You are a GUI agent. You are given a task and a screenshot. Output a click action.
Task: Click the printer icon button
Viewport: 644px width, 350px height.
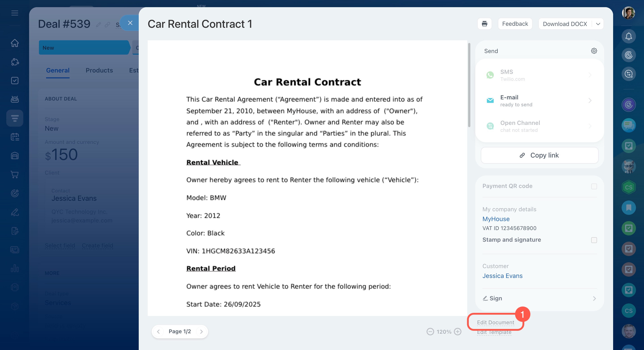pos(484,24)
